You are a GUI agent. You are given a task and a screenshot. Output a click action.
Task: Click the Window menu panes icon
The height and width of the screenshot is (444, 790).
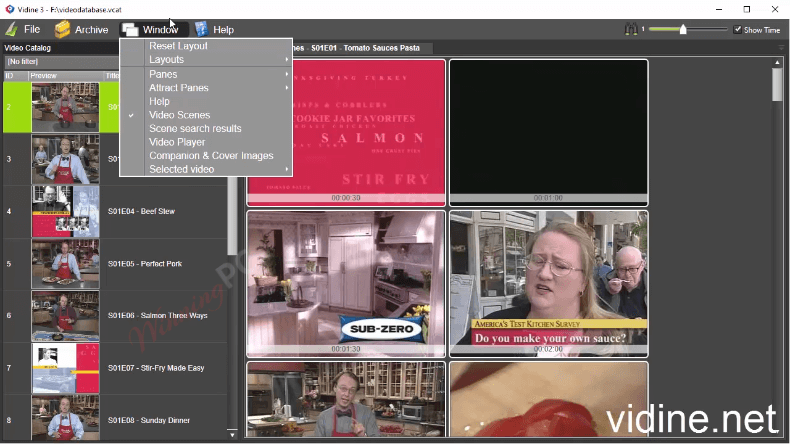[x=130, y=30]
